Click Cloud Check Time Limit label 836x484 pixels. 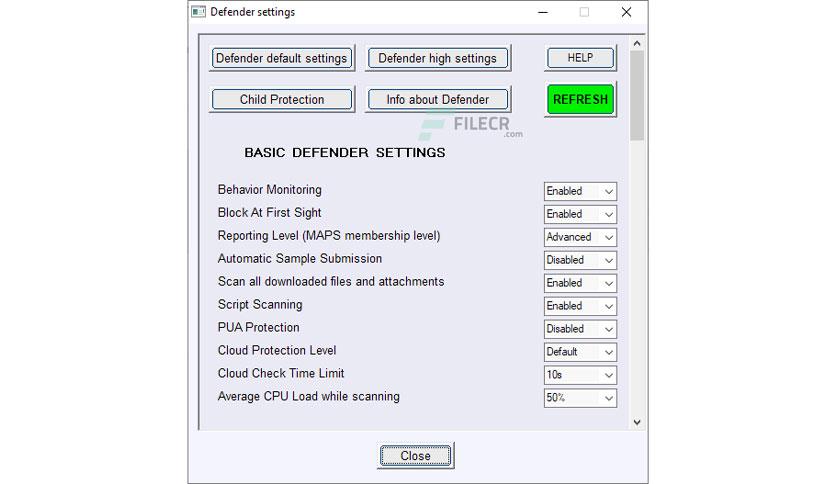pyautogui.click(x=280, y=373)
